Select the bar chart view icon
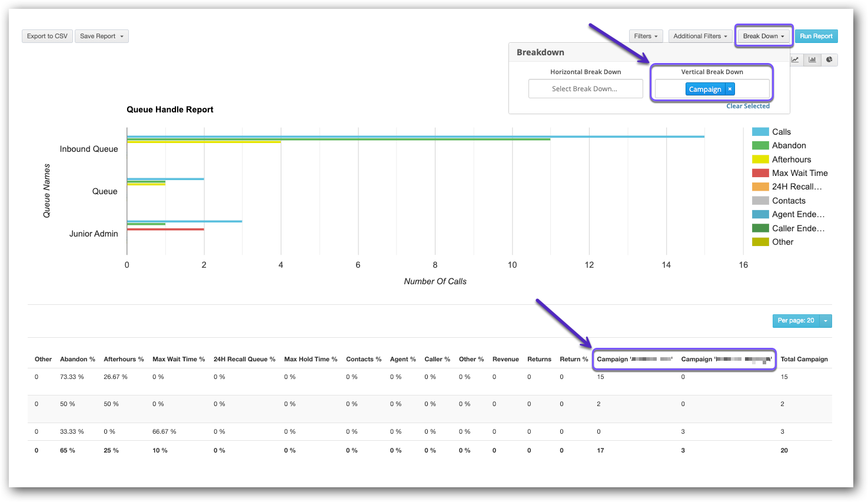Screen dimensions: 868x502 click(812, 59)
